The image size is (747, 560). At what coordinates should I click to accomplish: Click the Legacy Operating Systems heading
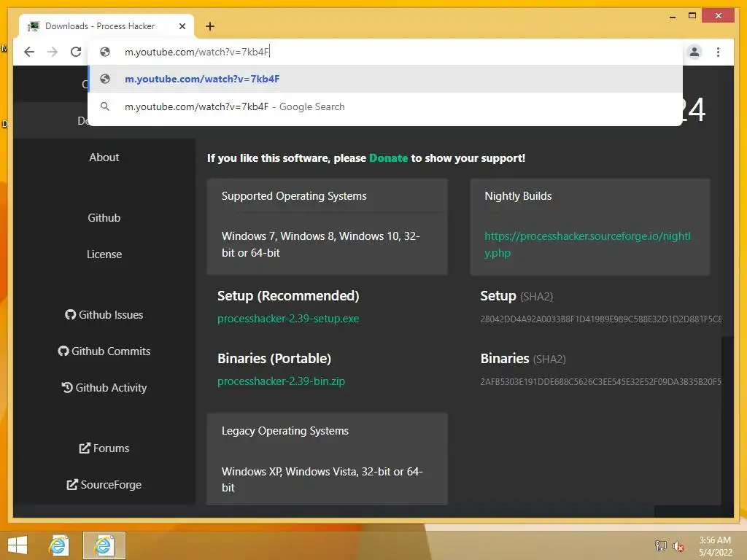coord(285,431)
